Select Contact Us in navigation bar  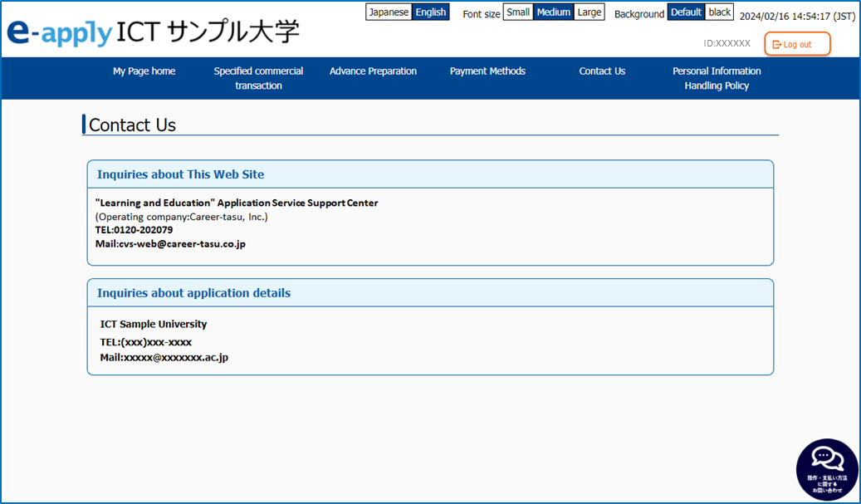click(602, 71)
